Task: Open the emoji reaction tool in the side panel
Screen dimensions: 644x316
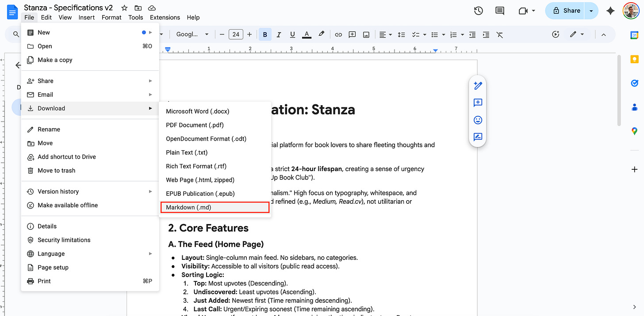Action: (x=478, y=120)
